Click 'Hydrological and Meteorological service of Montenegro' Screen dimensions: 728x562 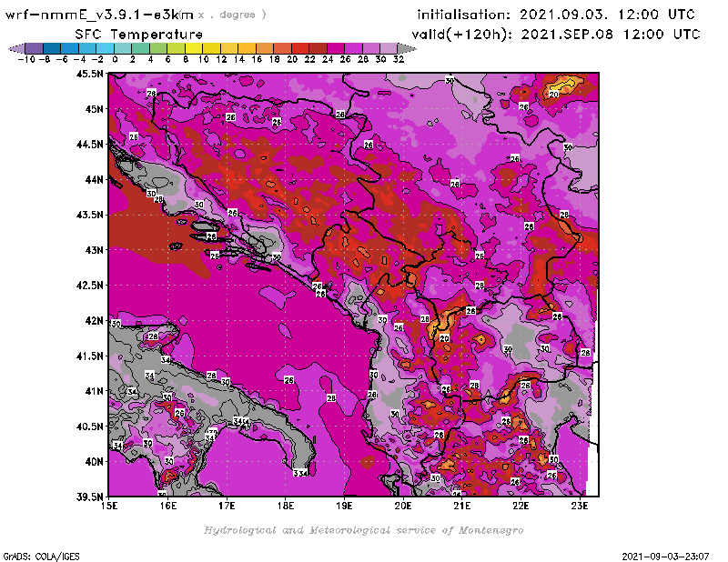(x=363, y=530)
